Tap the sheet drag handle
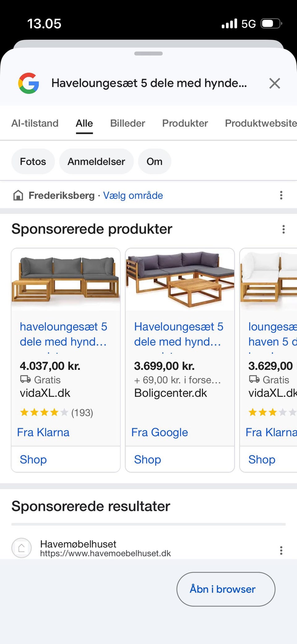Screen dimensions: 297x644 pyautogui.click(x=148, y=54)
